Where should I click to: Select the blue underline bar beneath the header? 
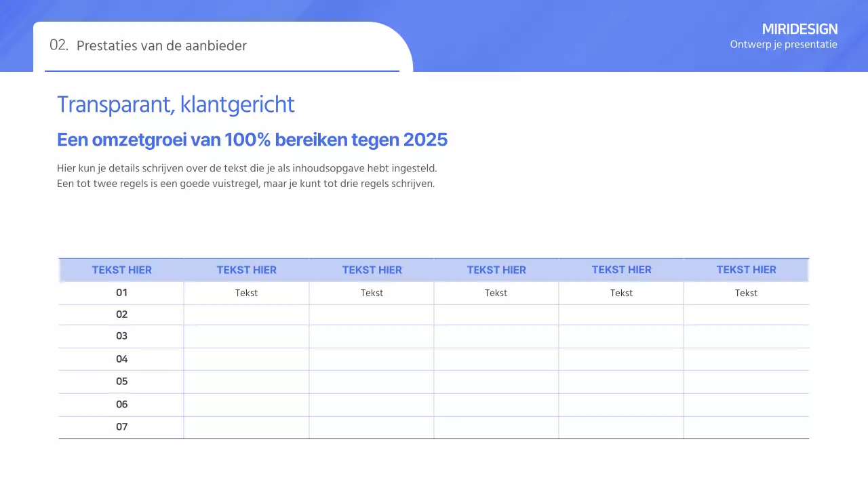coord(222,70)
